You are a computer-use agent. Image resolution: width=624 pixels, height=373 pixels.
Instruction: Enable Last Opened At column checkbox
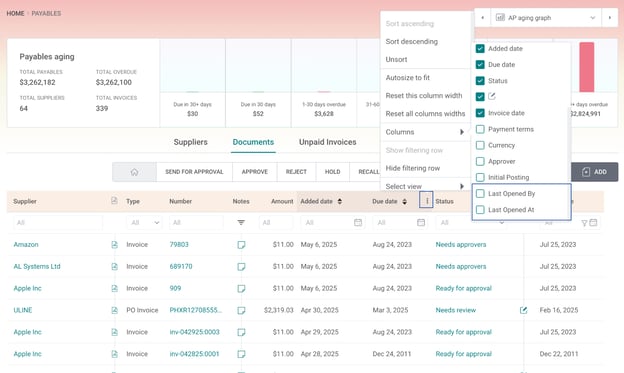480,210
